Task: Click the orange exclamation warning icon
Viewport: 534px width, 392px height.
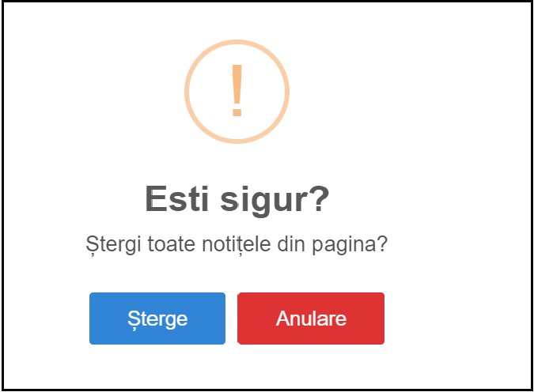Action: click(237, 92)
